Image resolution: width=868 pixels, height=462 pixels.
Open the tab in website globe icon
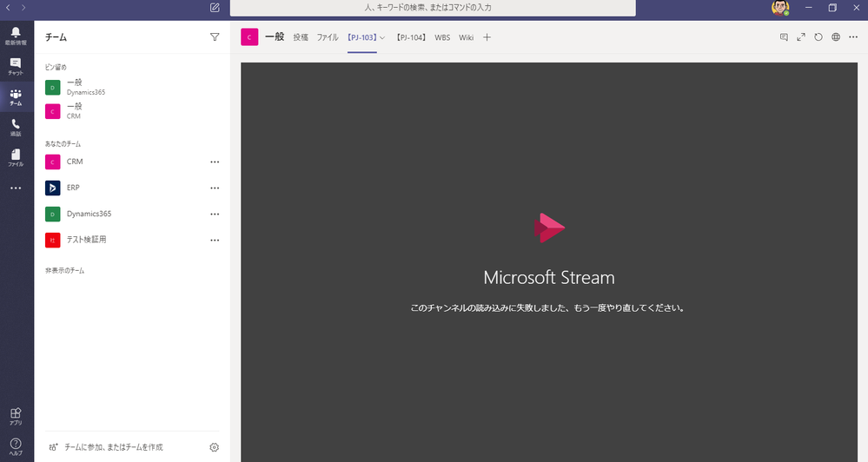coord(836,37)
